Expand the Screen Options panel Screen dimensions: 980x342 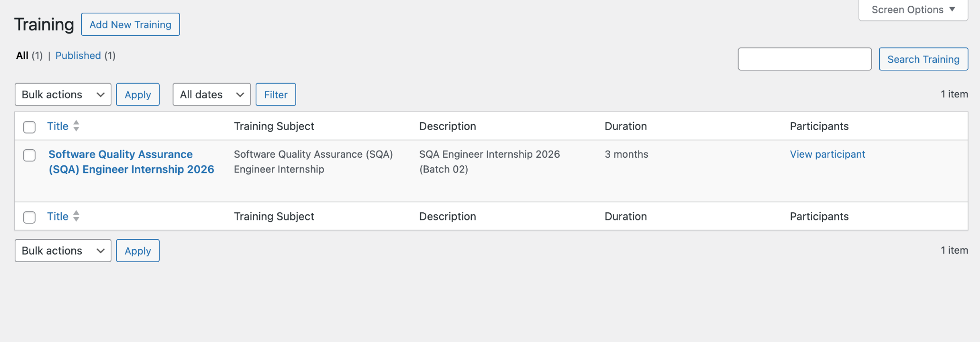(x=913, y=10)
